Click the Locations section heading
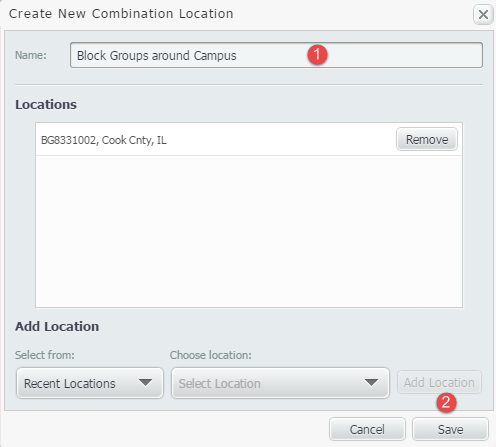This screenshot has height=447, width=496. 46,104
